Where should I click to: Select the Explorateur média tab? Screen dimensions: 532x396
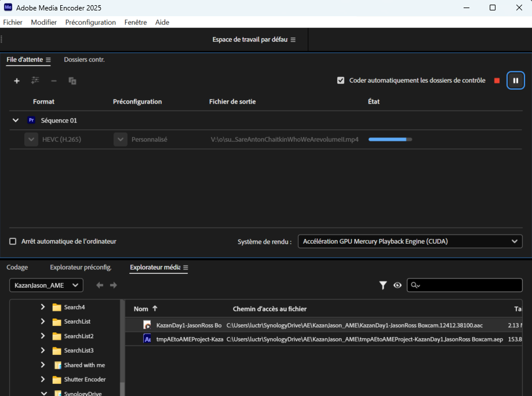(155, 267)
